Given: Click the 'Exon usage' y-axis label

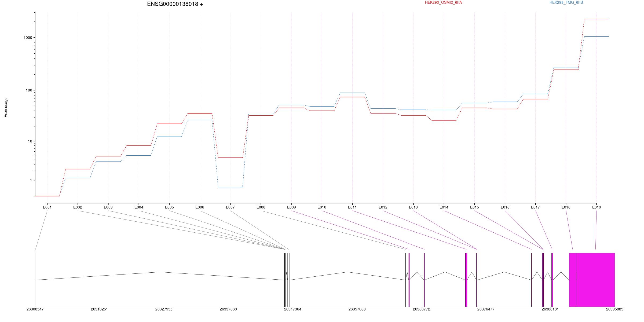Looking at the screenshot, I should [x=6, y=107].
